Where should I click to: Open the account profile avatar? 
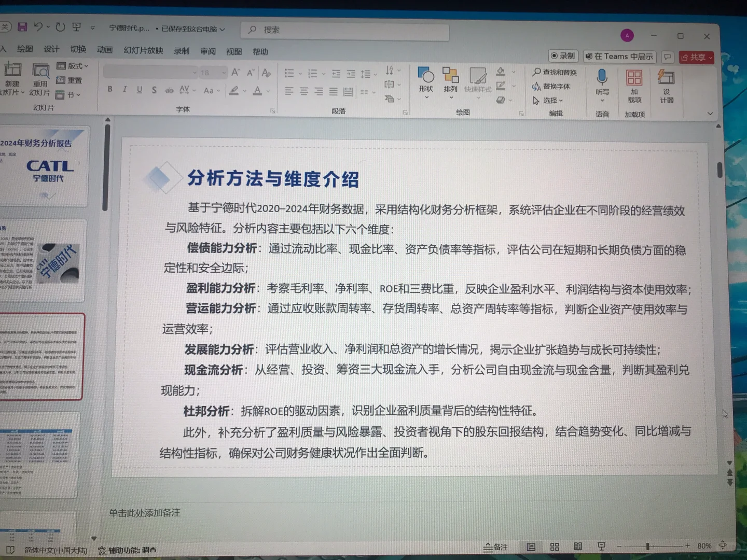point(627,35)
